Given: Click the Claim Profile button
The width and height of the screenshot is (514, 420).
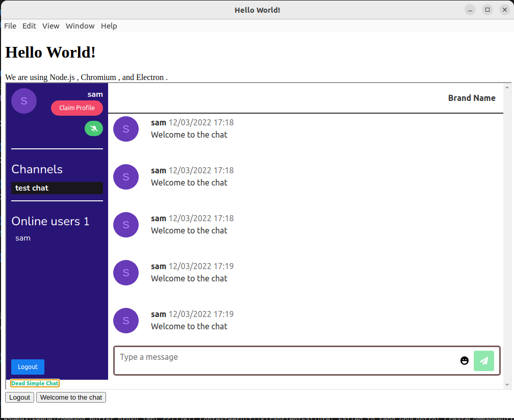Looking at the screenshot, I should click(x=76, y=108).
